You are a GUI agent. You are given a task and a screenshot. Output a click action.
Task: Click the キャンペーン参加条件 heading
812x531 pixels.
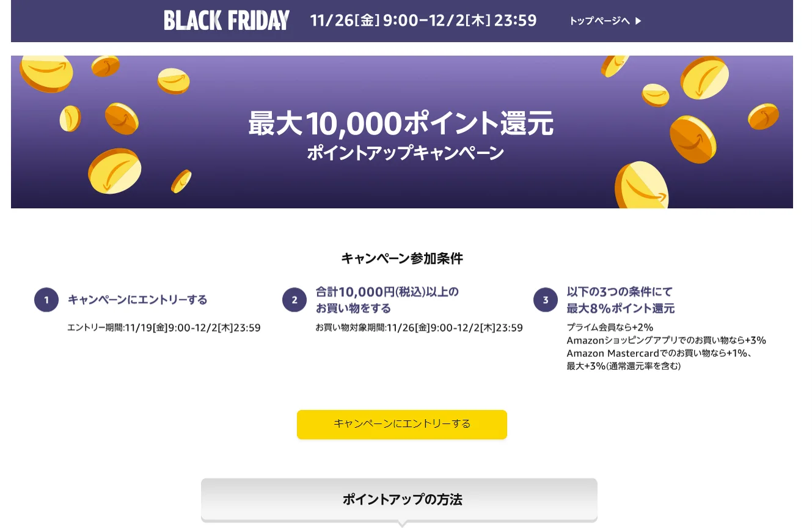click(402, 258)
